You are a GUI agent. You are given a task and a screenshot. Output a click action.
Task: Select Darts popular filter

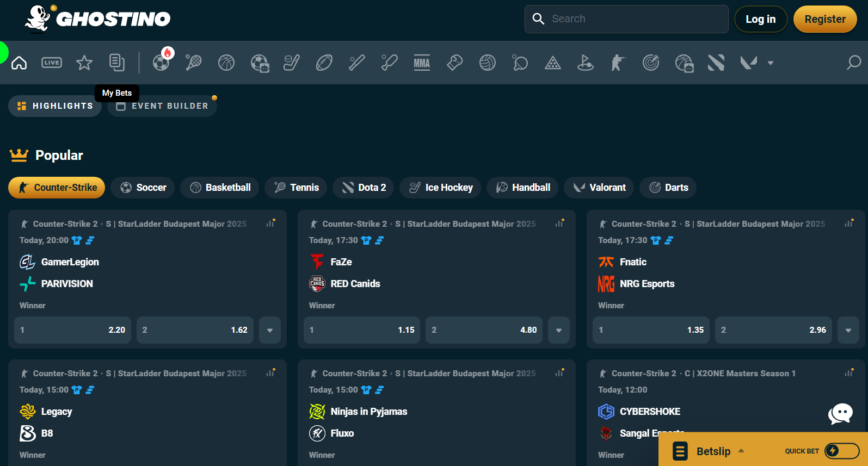(668, 188)
